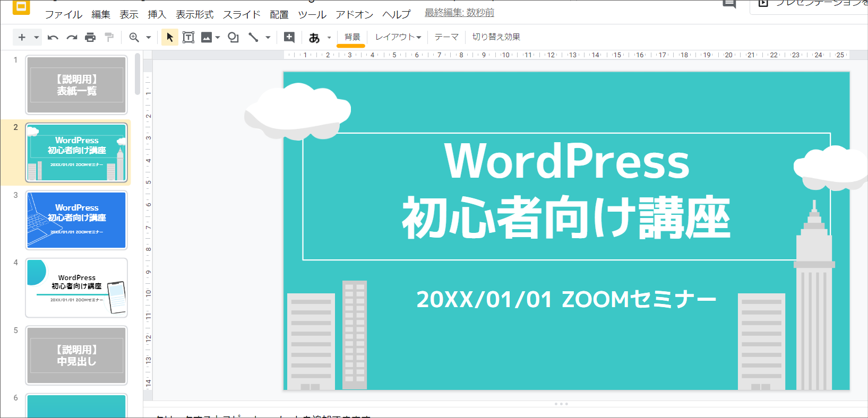The width and height of the screenshot is (868, 418).
Task: Select the tall tower illustration on slide
Action: (814, 295)
